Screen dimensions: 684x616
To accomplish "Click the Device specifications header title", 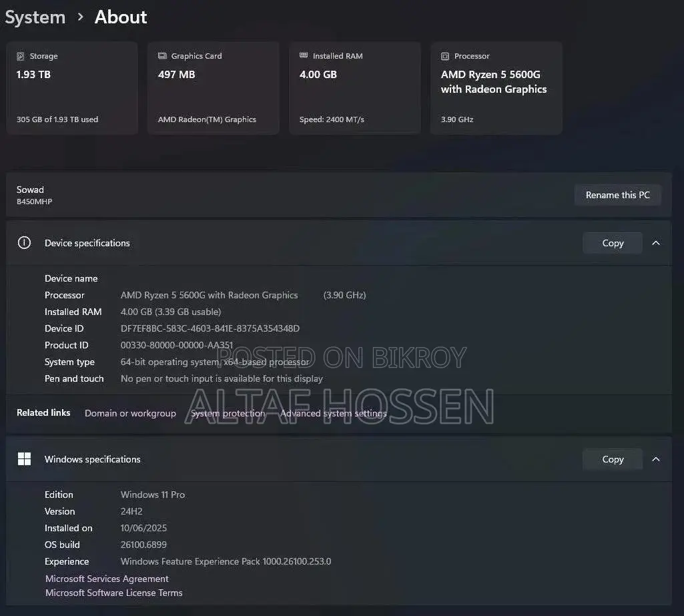I will [87, 243].
